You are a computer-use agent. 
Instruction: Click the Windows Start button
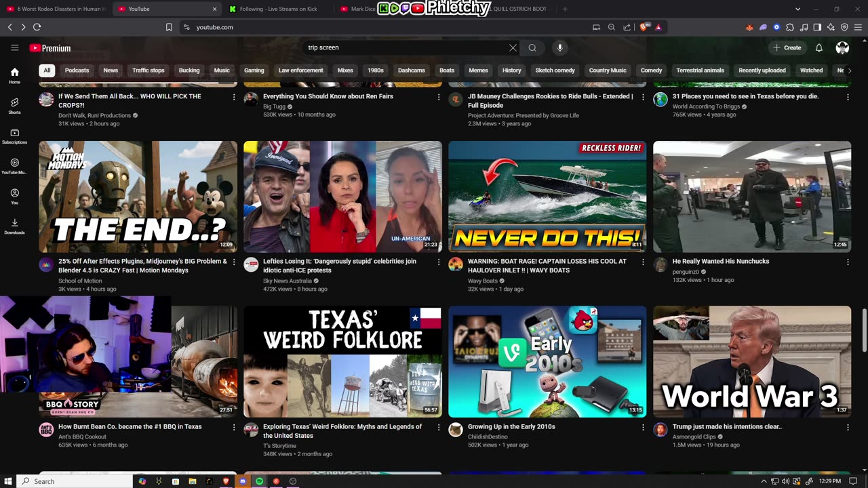click(x=8, y=481)
